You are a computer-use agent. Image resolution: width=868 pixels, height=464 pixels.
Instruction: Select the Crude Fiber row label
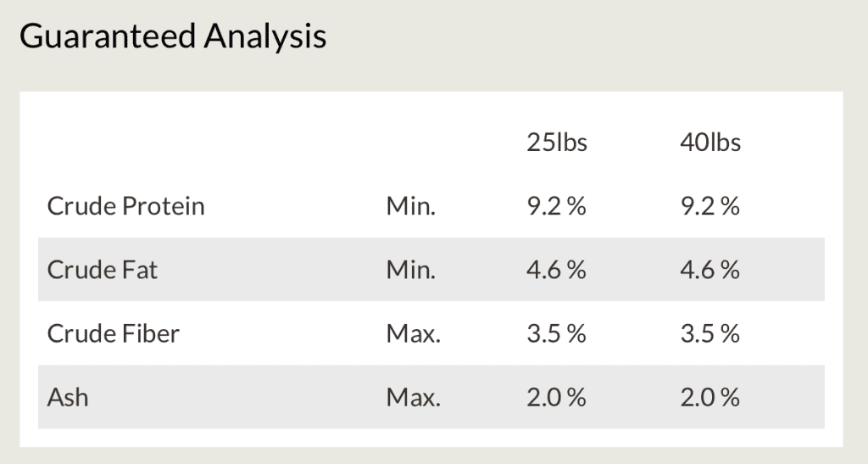[x=114, y=333]
